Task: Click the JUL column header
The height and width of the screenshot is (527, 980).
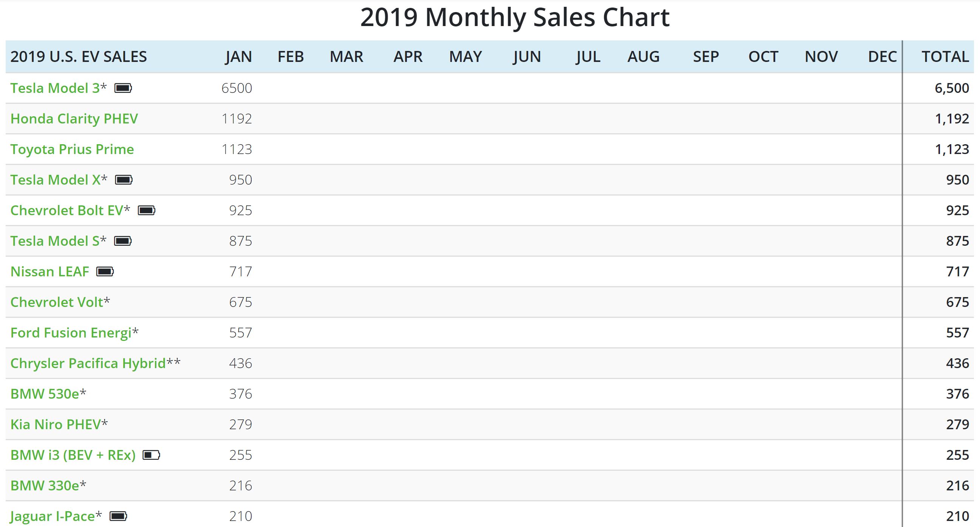Action: pyautogui.click(x=588, y=57)
